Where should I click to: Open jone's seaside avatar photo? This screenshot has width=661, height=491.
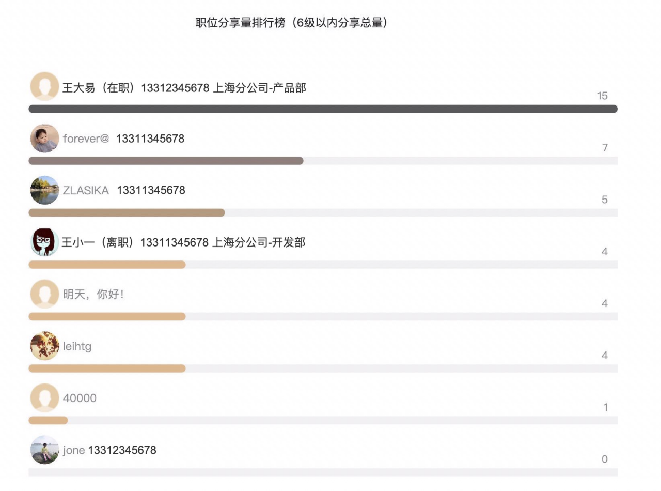pos(44,450)
